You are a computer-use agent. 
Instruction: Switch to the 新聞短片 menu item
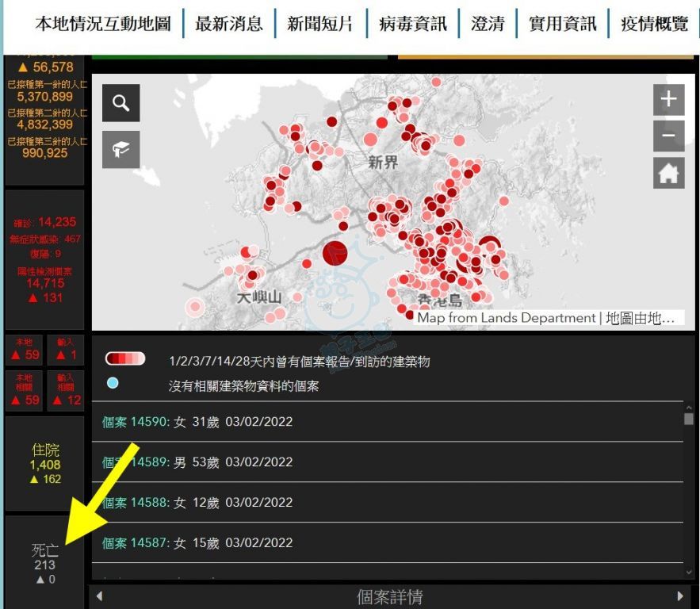[x=320, y=24]
